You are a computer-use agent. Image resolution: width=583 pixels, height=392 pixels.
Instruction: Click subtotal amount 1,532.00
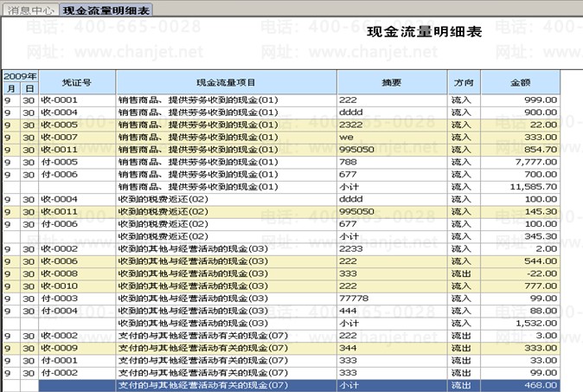point(520,324)
